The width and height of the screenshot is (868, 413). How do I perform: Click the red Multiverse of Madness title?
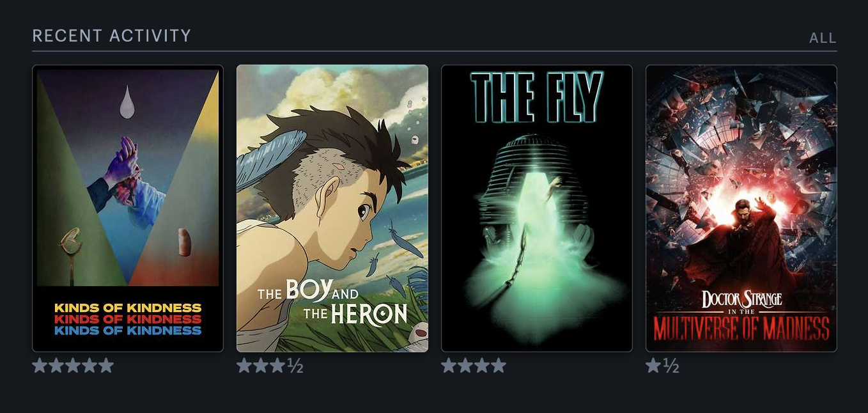coord(741,327)
